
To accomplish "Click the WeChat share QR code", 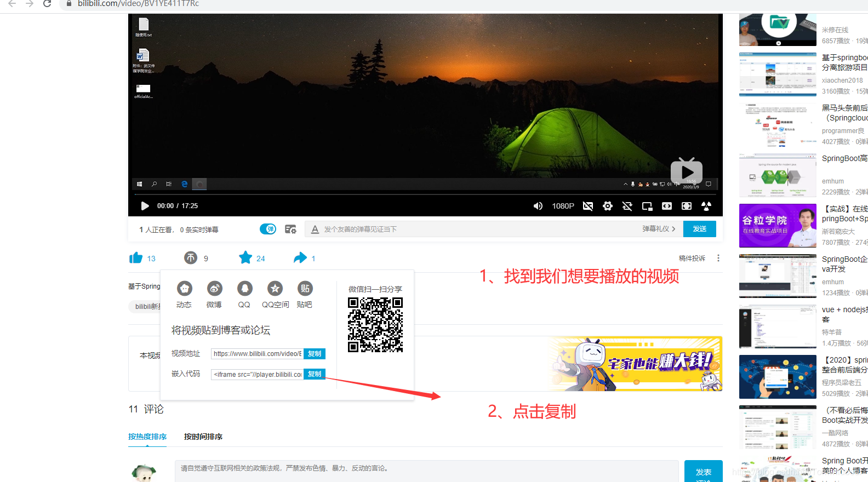I will (x=375, y=325).
